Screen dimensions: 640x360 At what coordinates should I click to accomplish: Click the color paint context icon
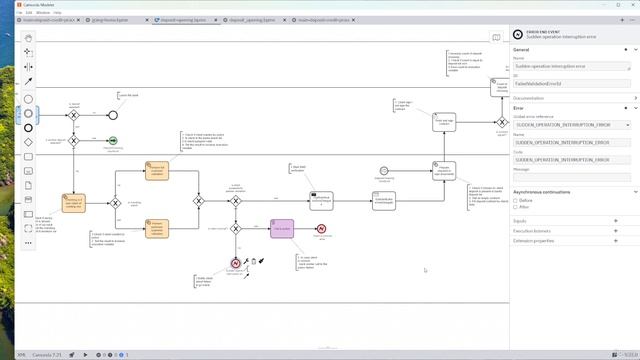click(x=261, y=261)
